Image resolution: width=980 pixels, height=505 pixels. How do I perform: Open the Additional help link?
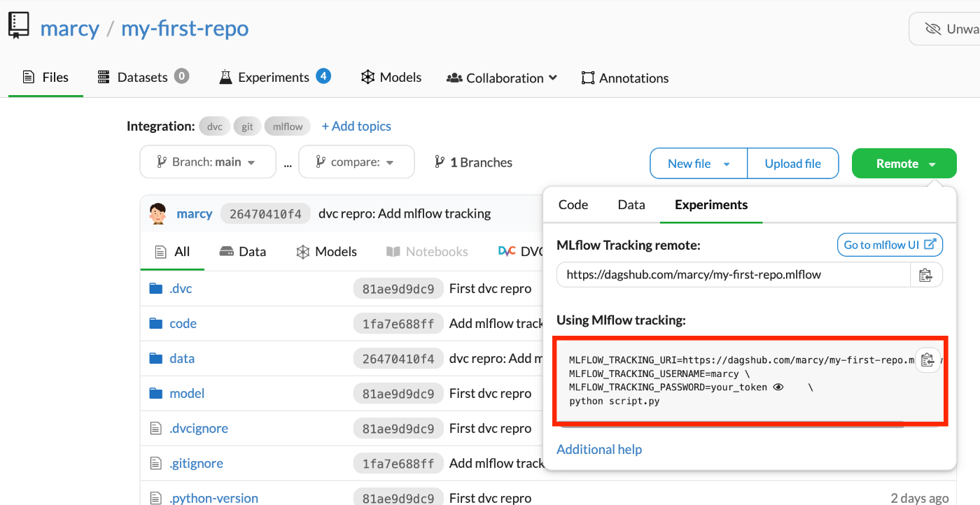tap(599, 449)
